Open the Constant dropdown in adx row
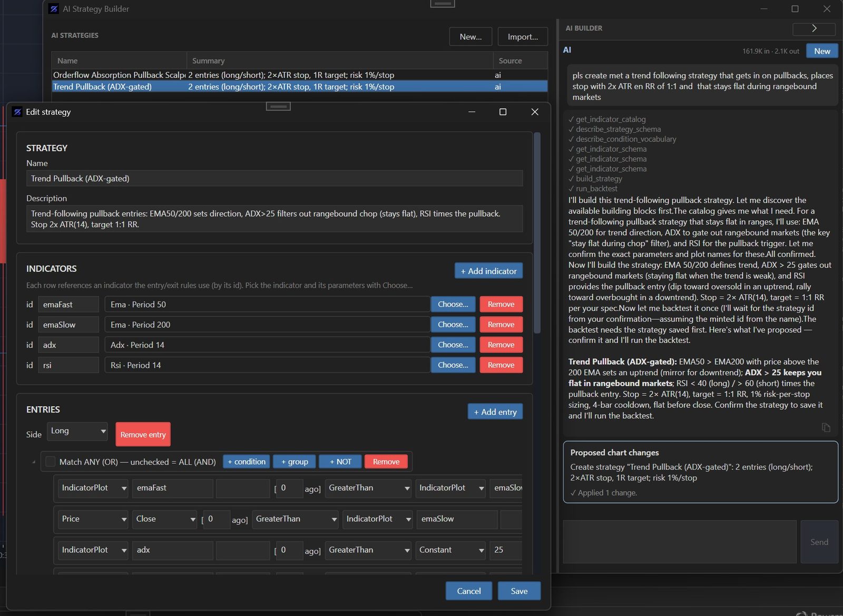Screen dimensions: 843x616 (450, 550)
